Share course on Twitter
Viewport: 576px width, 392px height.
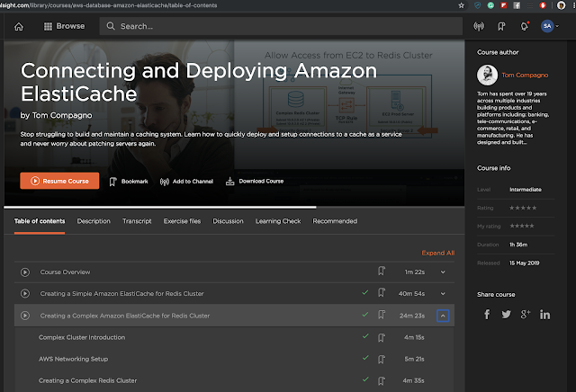[506, 315]
